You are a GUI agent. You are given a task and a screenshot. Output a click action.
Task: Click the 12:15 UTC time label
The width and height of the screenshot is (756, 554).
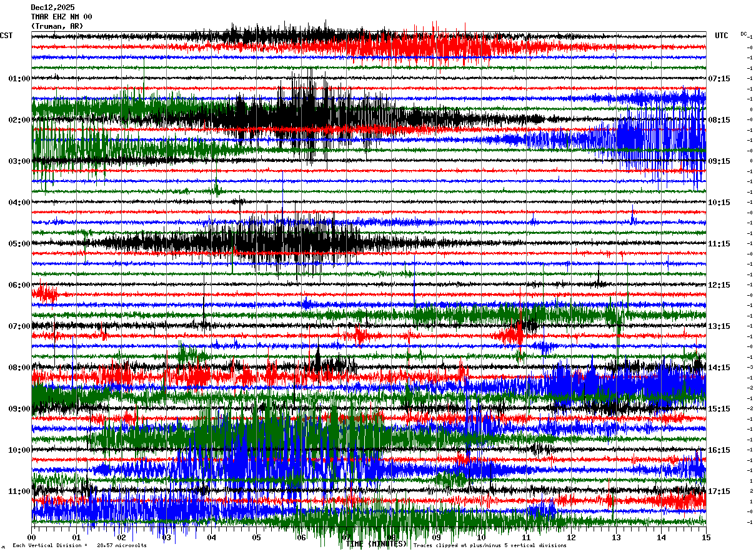(x=719, y=285)
